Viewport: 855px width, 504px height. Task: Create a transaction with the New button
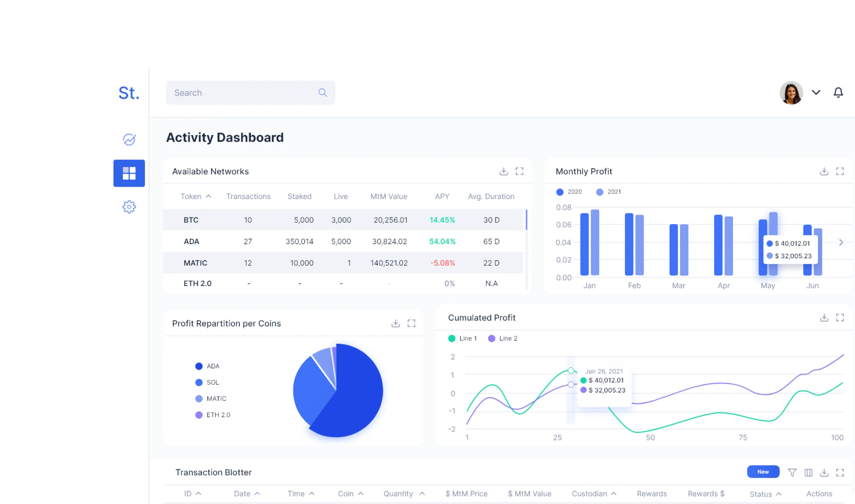tap(763, 472)
